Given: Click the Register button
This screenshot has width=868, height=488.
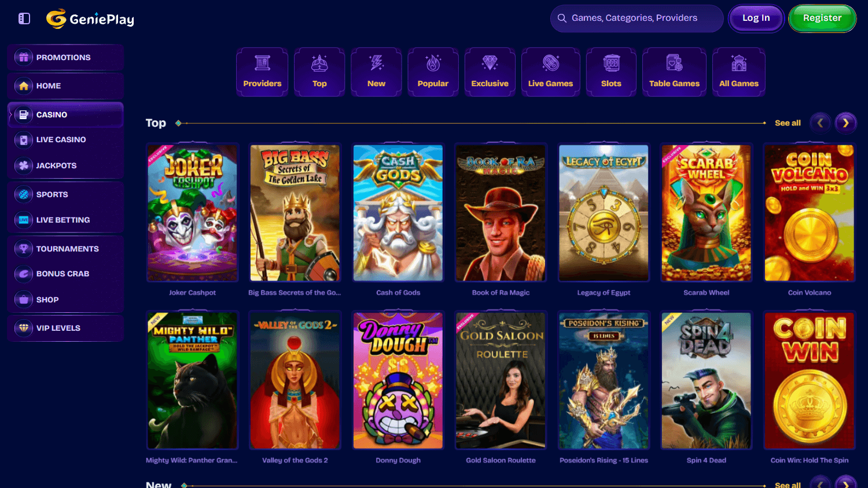Looking at the screenshot, I should point(822,19).
